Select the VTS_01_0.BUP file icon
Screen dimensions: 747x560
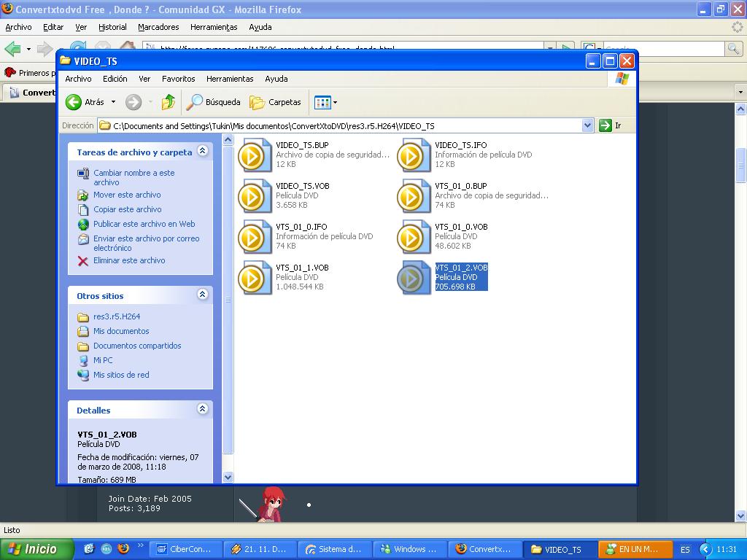coord(414,196)
